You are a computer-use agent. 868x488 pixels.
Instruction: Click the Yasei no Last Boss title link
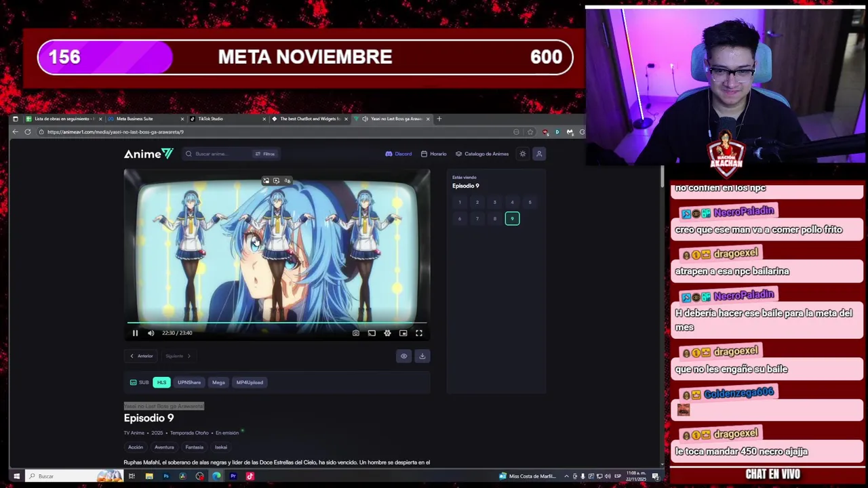[x=163, y=406]
